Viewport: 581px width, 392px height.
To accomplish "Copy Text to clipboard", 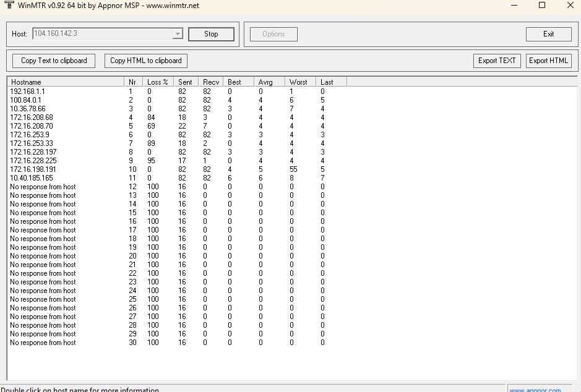I will 54,61.
